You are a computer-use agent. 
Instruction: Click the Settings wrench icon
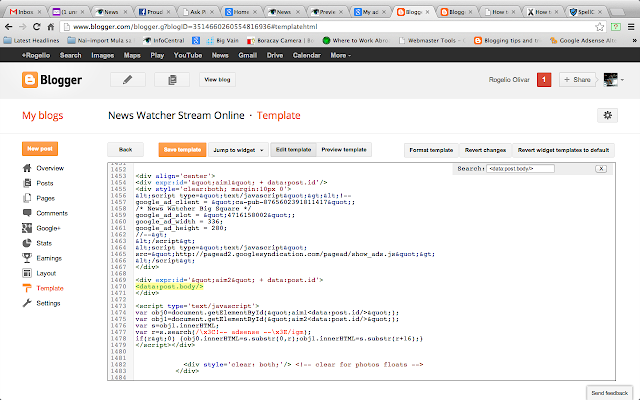pyautogui.click(x=27, y=303)
